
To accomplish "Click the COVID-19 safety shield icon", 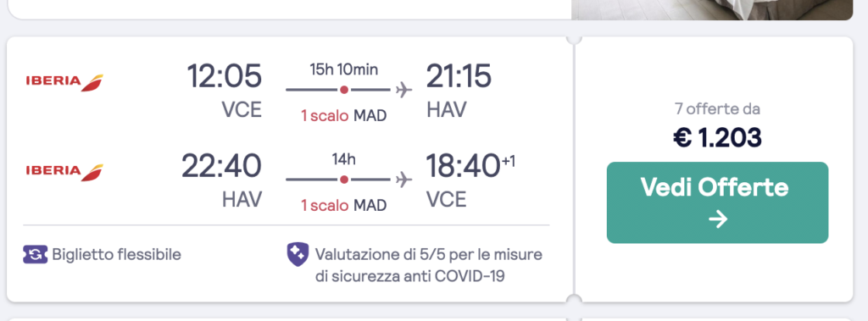I will pyautogui.click(x=298, y=255).
